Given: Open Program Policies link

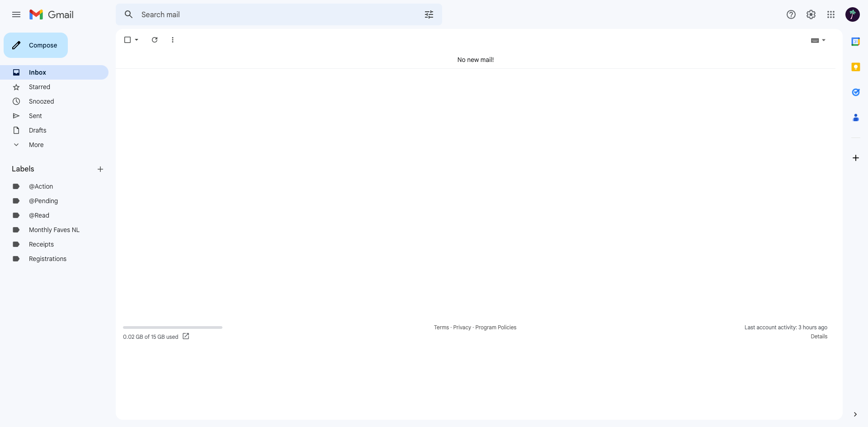Looking at the screenshot, I should (x=495, y=327).
